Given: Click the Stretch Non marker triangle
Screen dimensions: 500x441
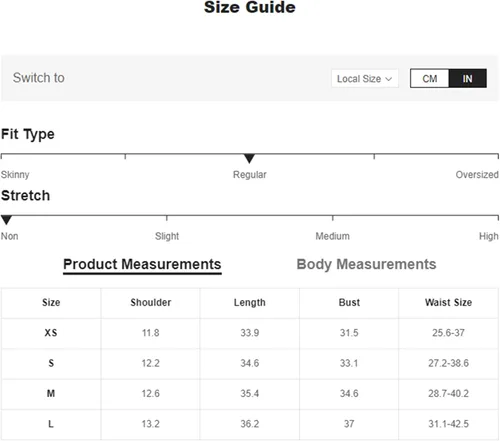Looking at the screenshot, I should tap(6, 220).
